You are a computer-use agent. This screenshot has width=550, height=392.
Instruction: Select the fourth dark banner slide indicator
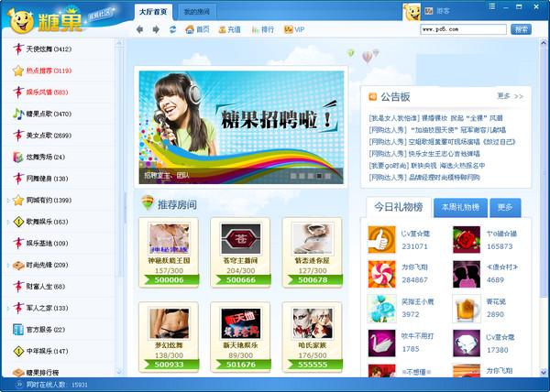pos(319,176)
